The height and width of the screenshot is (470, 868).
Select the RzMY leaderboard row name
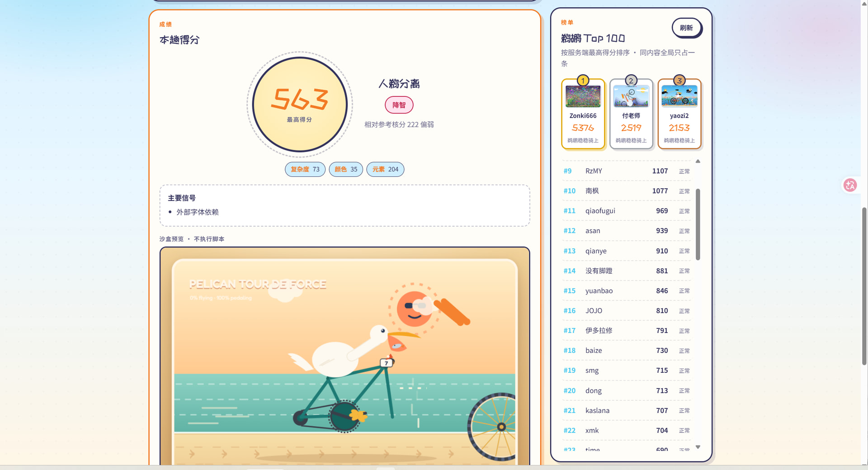tap(594, 171)
